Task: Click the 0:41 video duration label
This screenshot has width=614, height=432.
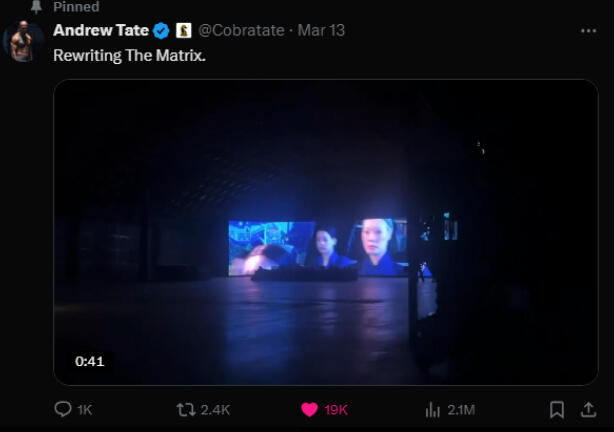Action: pyautogui.click(x=90, y=361)
